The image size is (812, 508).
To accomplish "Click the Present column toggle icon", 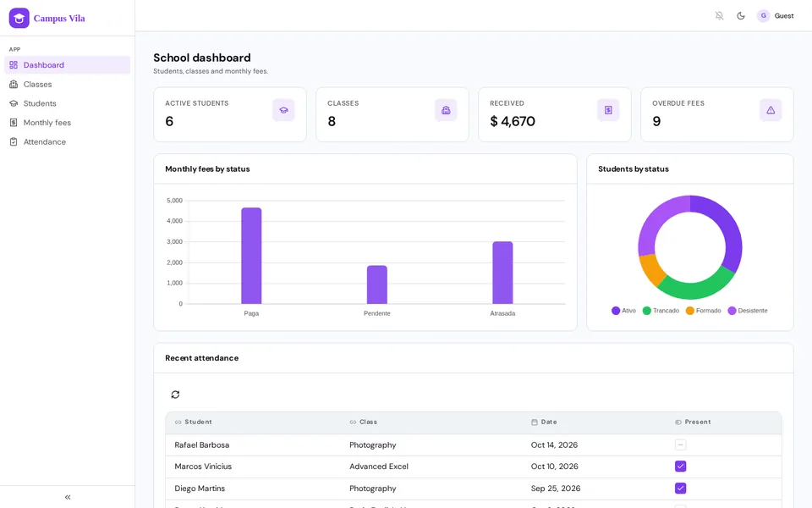I will point(678,422).
